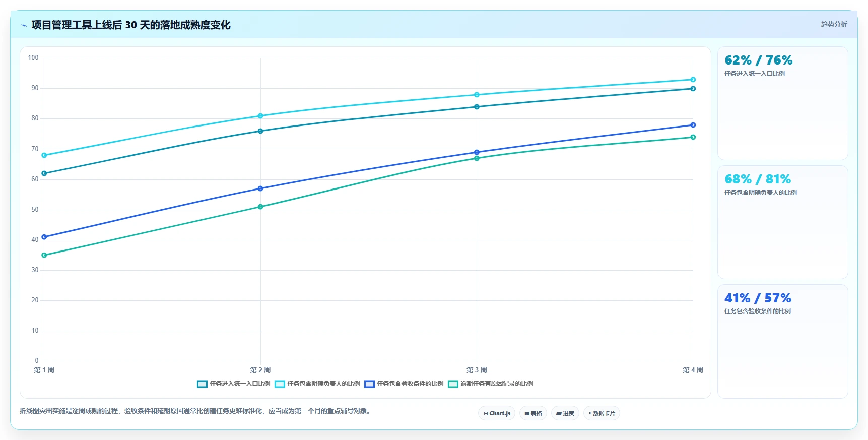Click the 第 1 周 x-axis label
Screen dimensions: 868x440
44,370
